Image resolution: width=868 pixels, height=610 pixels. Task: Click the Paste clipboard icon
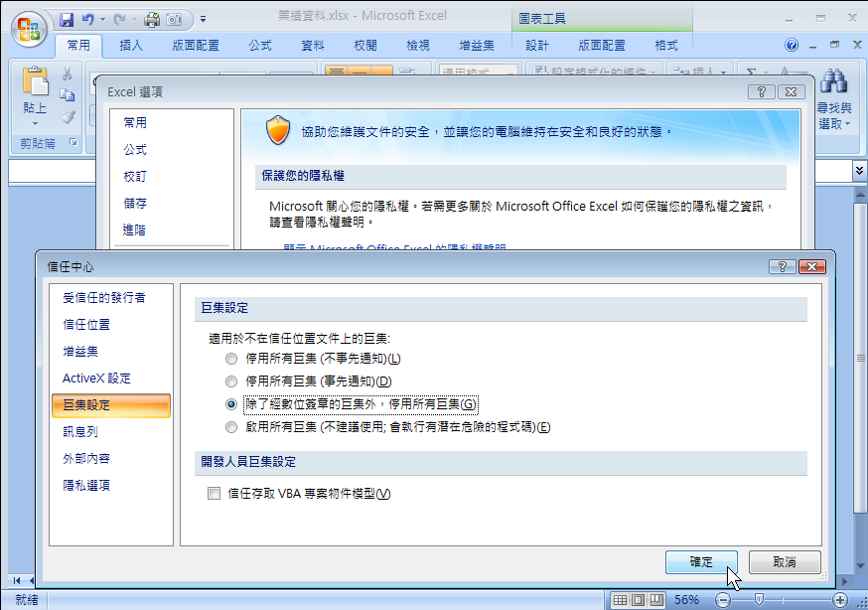[x=35, y=81]
